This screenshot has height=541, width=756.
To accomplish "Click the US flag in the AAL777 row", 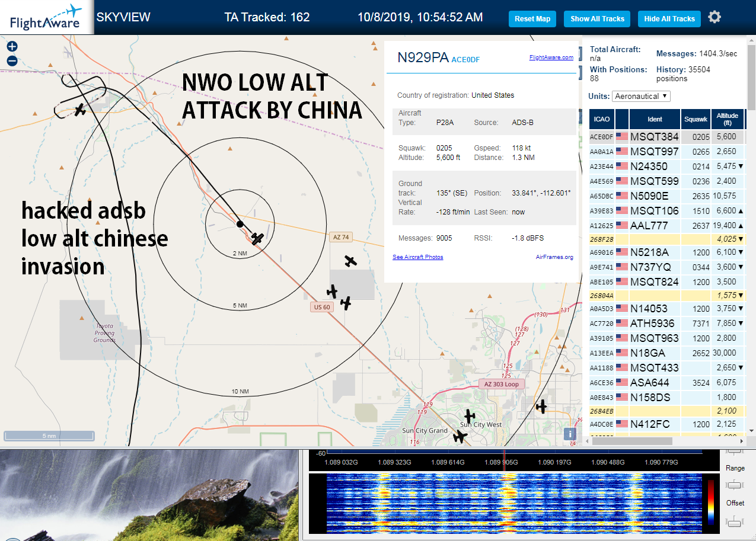I will [x=621, y=226].
